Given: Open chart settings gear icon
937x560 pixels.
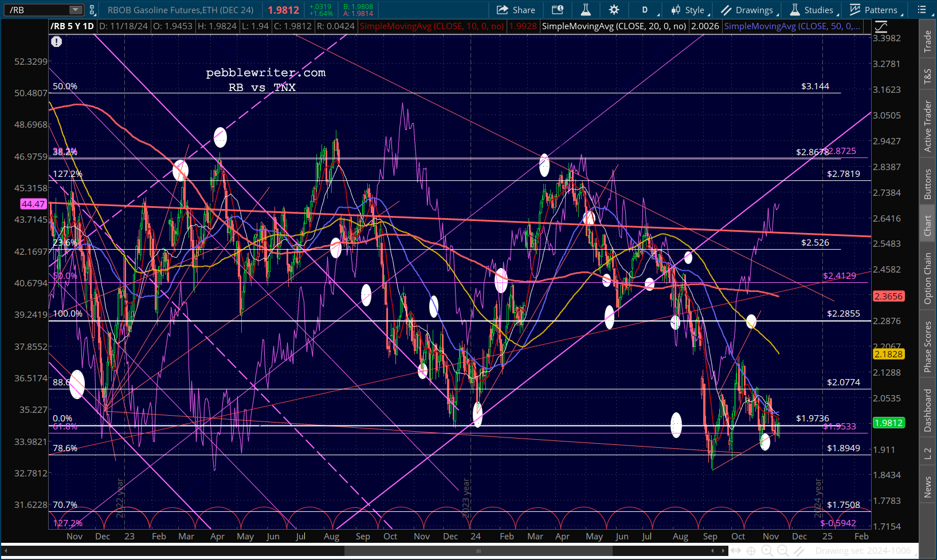Looking at the screenshot, I should (614, 10).
